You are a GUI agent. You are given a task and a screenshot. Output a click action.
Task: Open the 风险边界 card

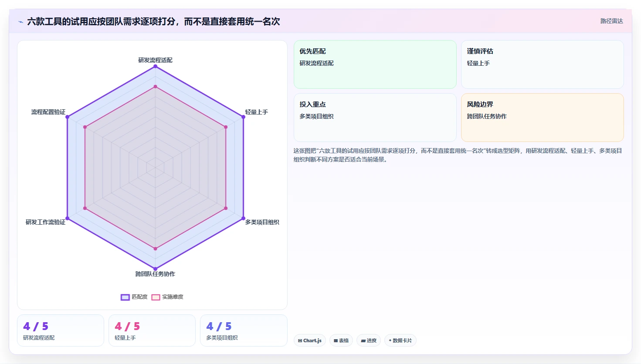pyautogui.click(x=543, y=118)
